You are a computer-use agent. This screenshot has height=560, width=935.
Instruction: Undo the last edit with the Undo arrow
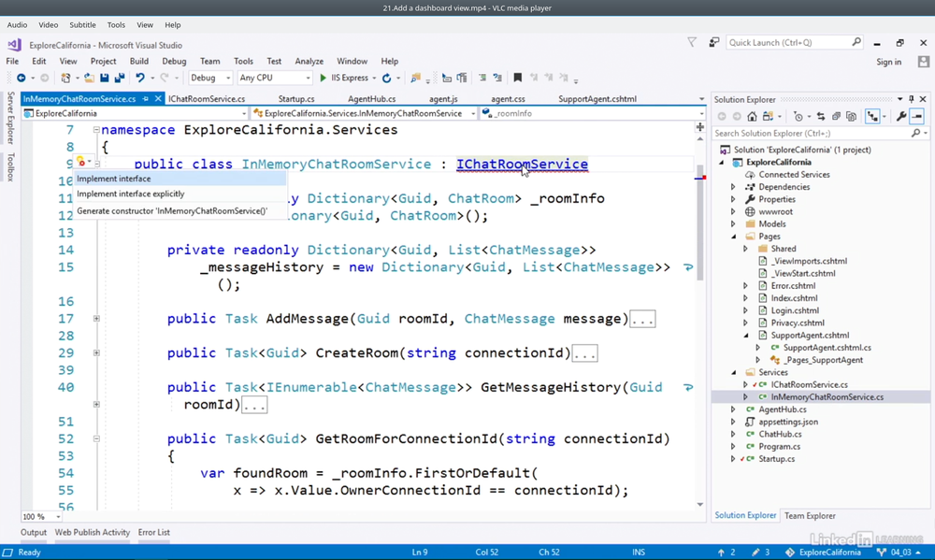pyautogui.click(x=140, y=78)
